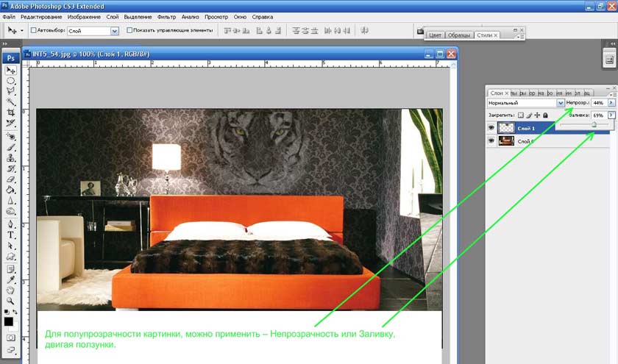Open the Фильтр menu

click(166, 15)
